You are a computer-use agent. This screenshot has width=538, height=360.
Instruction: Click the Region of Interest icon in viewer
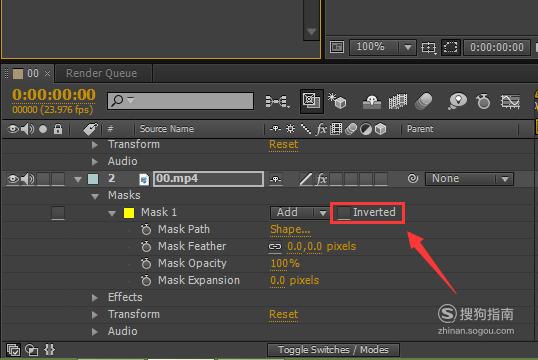coord(451,47)
